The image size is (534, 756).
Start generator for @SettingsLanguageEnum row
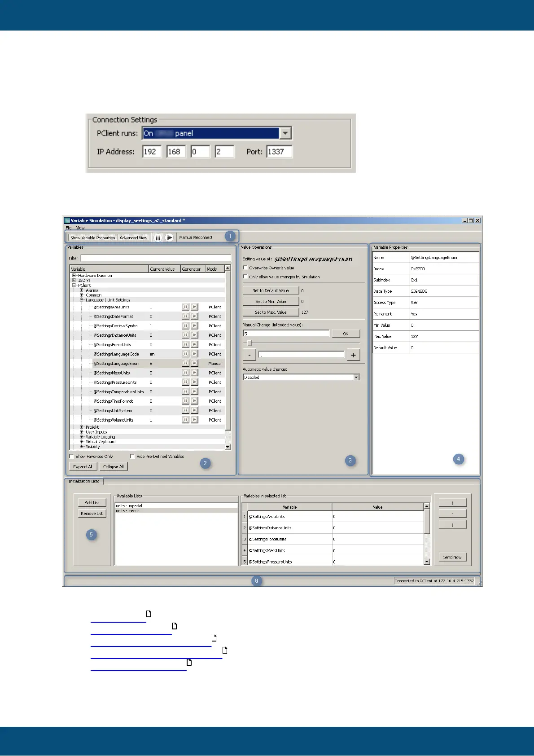(x=194, y=363)
